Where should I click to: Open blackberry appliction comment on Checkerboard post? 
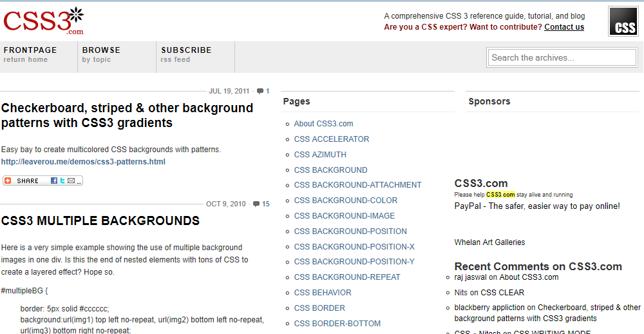click(547, 313)
